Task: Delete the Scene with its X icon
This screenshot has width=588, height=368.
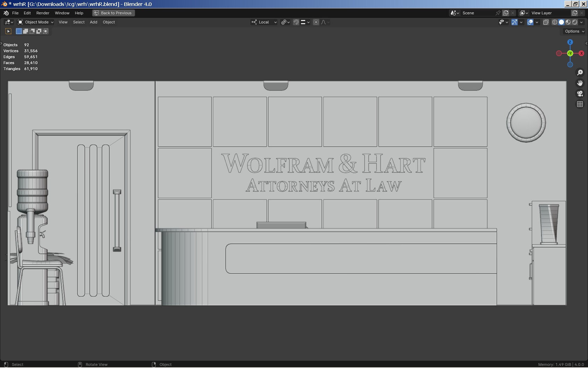Action: click(x=513, y=13)
